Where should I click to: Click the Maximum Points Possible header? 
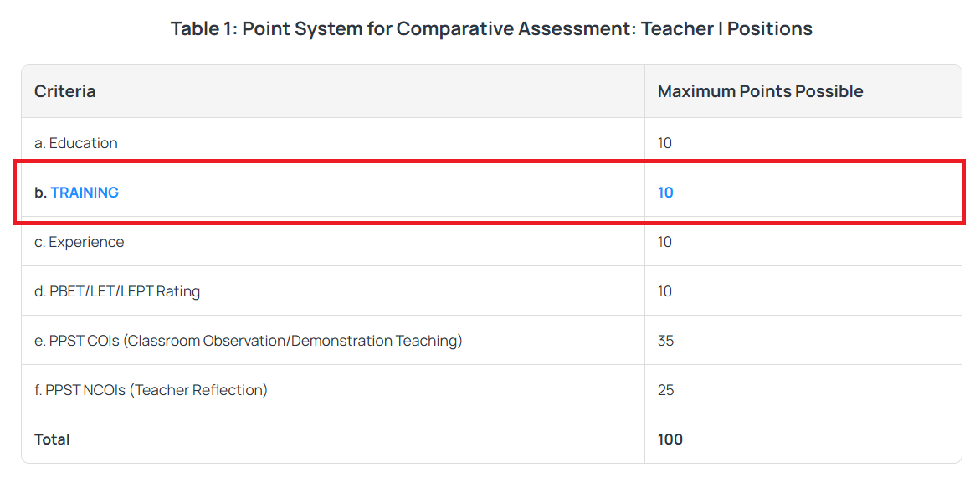pyautogui.click(x=760, y=91)
